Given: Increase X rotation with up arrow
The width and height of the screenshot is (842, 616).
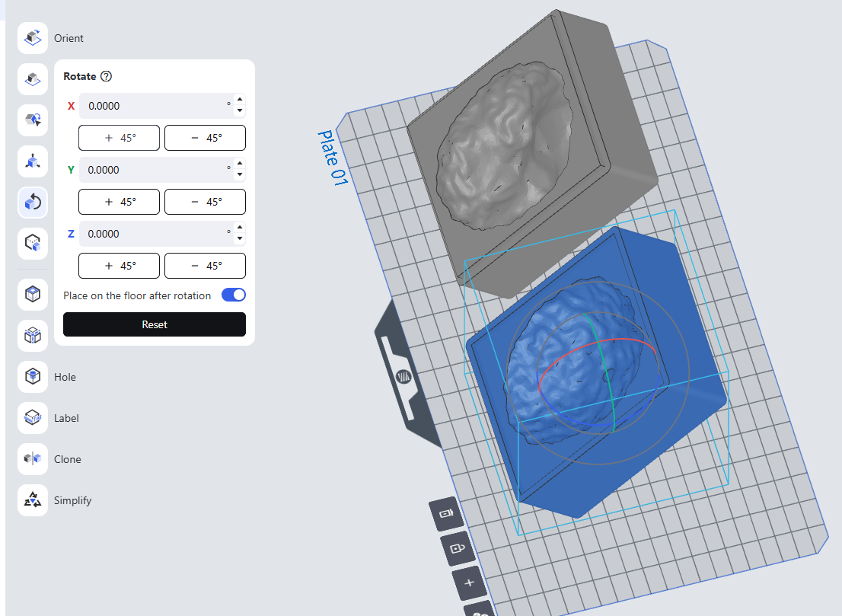Looking at the screenshot, I should (240, 99).
